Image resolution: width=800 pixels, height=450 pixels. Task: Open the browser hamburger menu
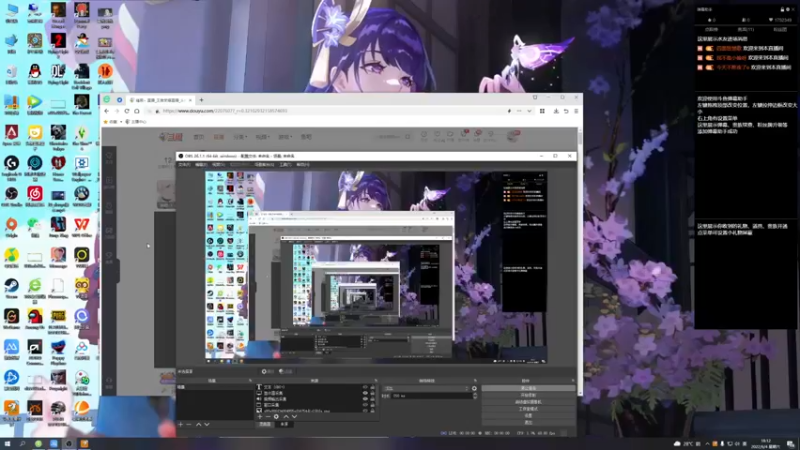click(x=576, y=111)
